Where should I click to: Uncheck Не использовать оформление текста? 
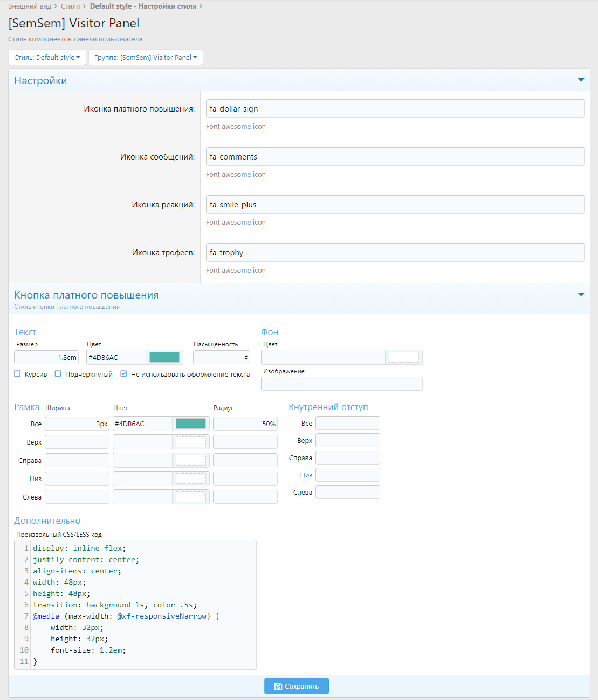pyautogui.click(x=124, y=374)
